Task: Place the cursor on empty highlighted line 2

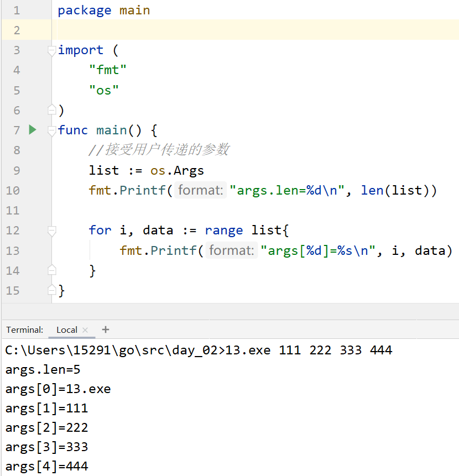Action: (x=221, y=30)
